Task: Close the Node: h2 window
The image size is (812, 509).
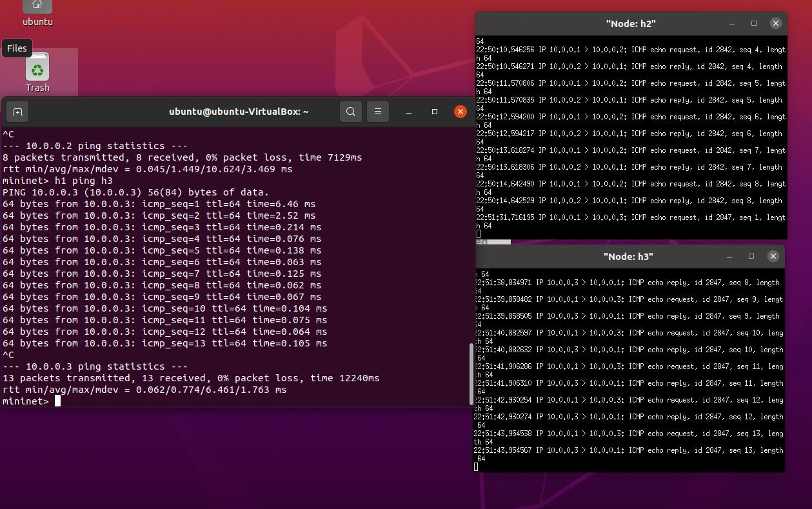Action: coord(776,23)
